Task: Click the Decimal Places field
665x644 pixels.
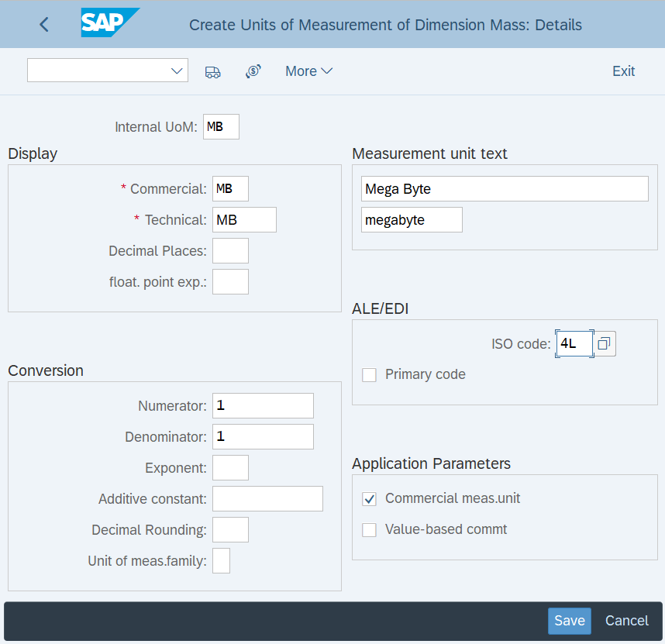Action: [230, 250]
